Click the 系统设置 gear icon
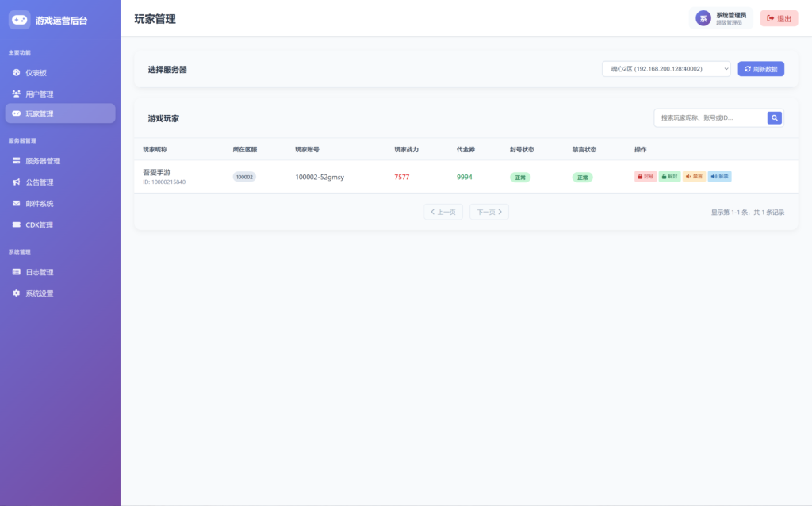This screenshot has width=812, height=506. pyautogui.click(x=17, y=293)
